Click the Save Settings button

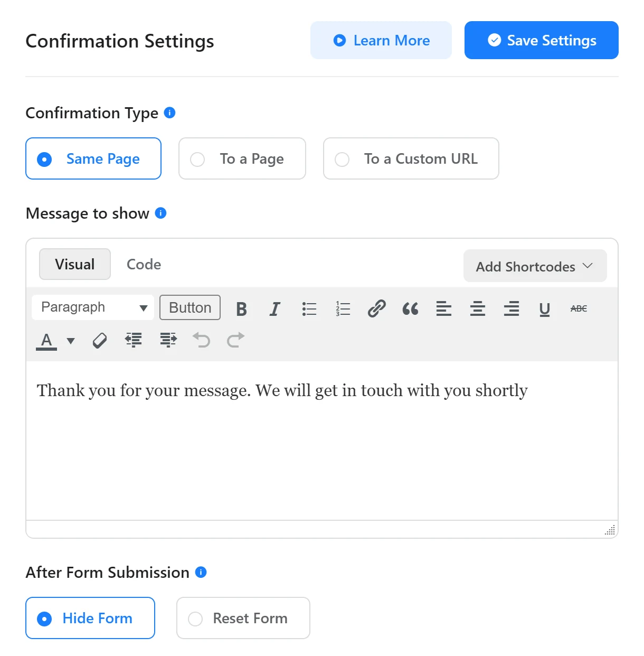pos(542,40)
